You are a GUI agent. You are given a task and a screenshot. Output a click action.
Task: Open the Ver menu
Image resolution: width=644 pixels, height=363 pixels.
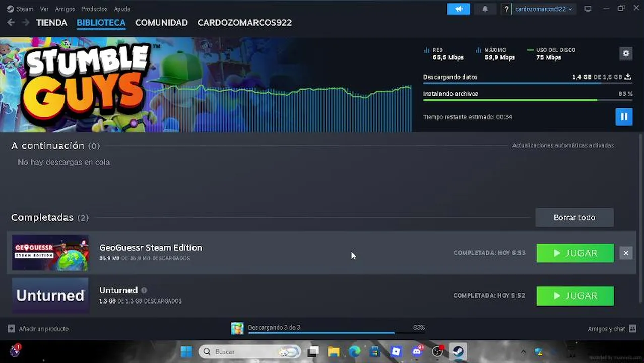tap(44, 9)
